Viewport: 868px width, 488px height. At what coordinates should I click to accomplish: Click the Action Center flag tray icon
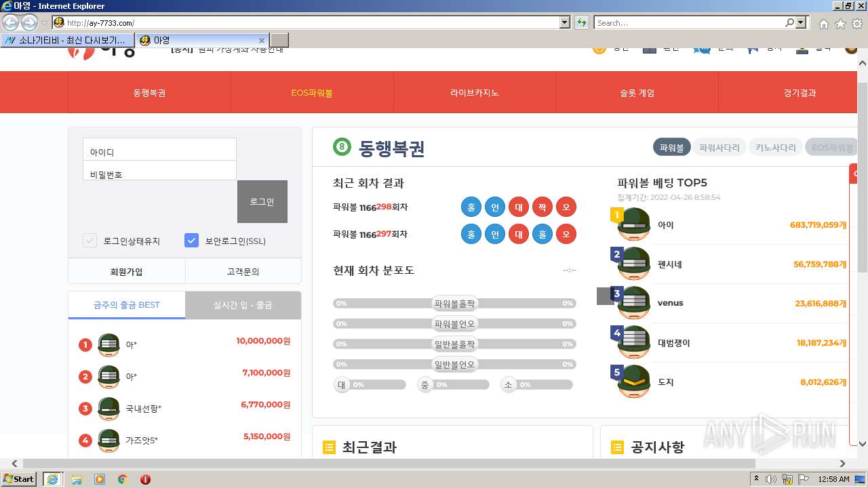coord(804,479)
